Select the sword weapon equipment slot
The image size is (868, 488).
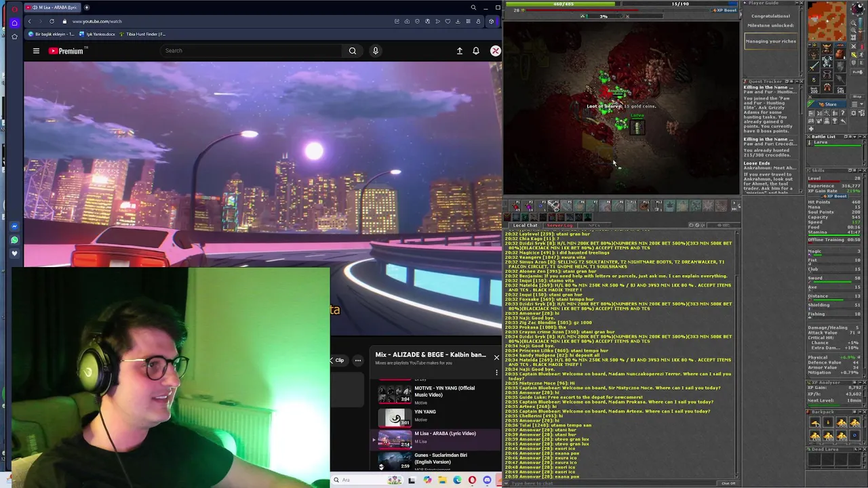[814, 66]
